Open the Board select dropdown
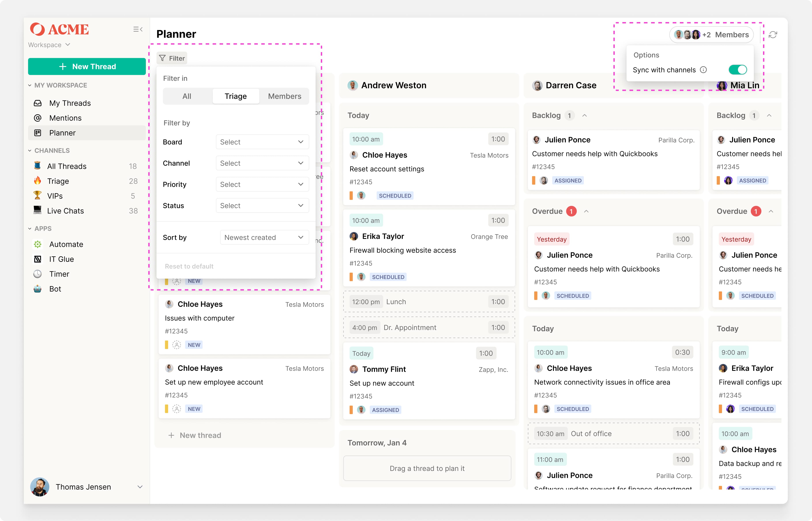 click(x=262, y=142)
